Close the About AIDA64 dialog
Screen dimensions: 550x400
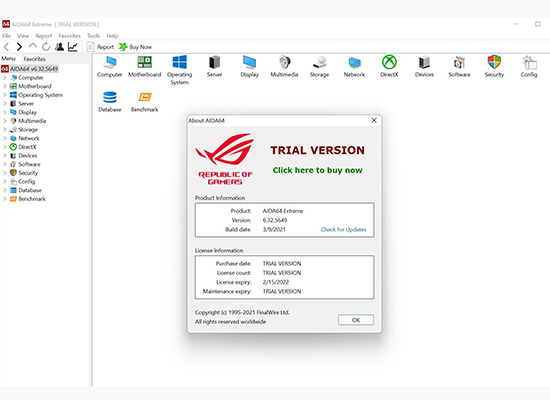[x=374, y=120]
